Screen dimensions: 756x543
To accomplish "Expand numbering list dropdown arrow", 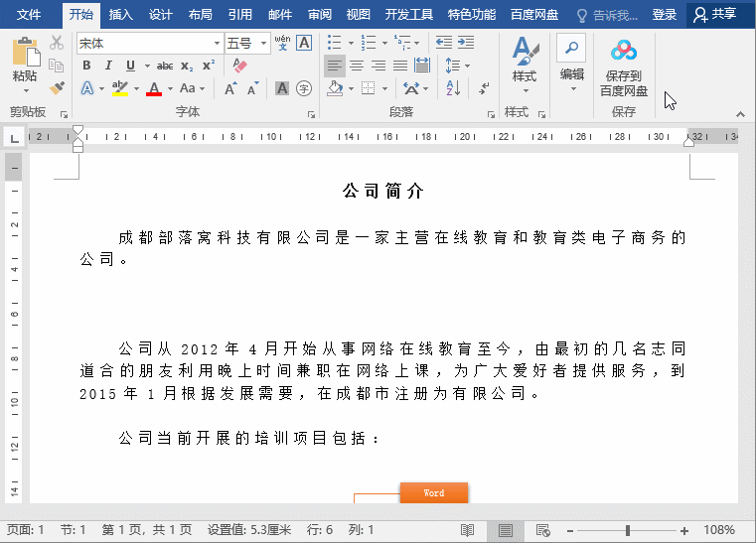I will pos(384,43).
